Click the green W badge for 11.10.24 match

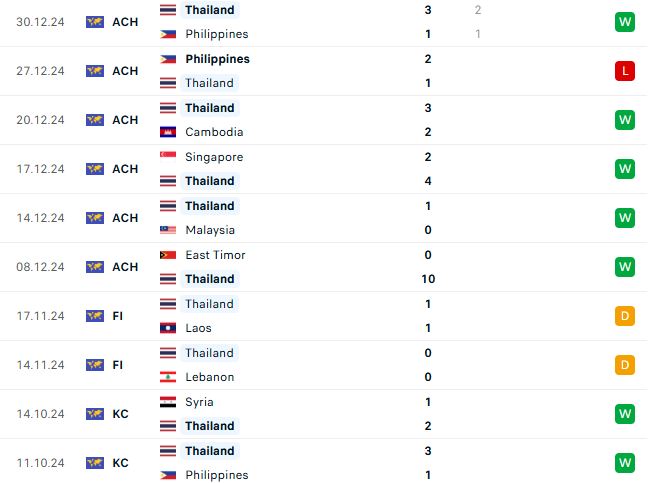[625, 463]
